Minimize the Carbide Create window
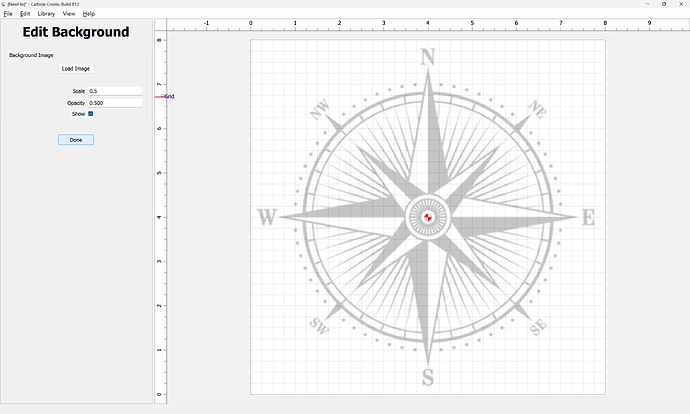 (648, 4)
